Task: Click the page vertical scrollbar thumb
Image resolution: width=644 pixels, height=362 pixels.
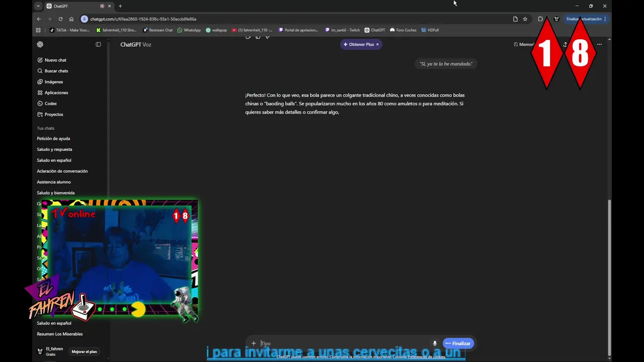Action: click(x=609, y=277)
